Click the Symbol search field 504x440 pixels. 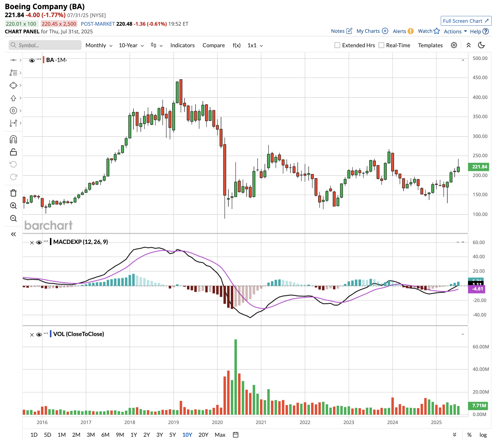pos(45,45)
